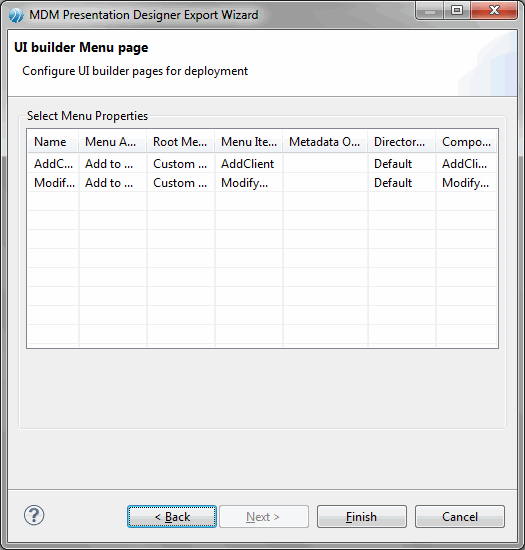Click the MDM wizard title bar icon
525x550 pixels.
coord(16,15)
